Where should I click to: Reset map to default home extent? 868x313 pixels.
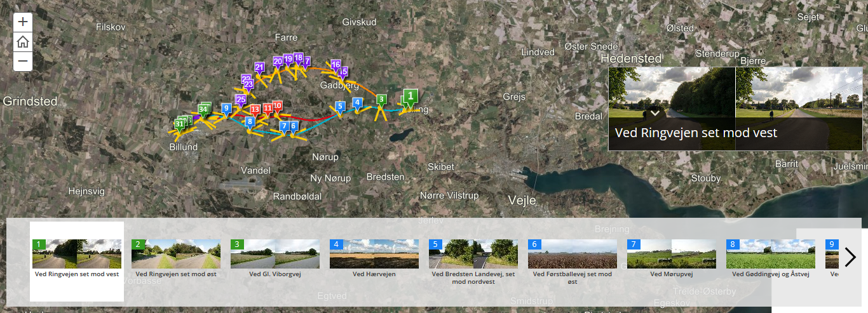[x=23, y=42]
